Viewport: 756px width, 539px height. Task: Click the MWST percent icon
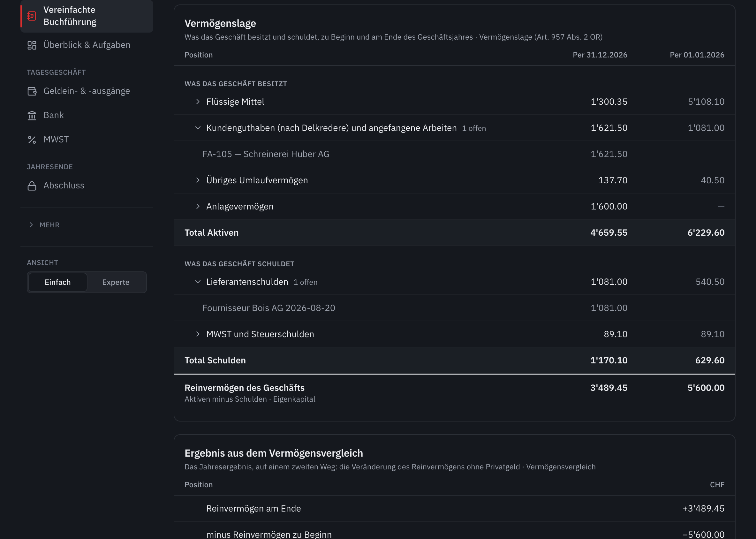[32, 140]
